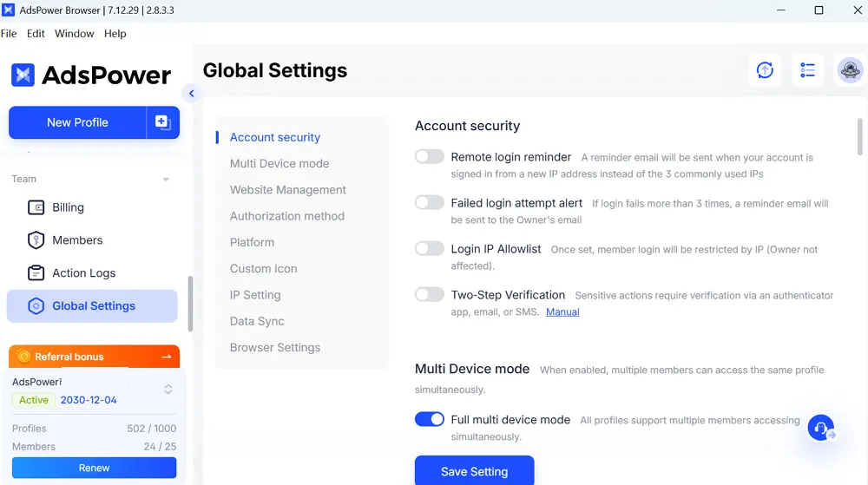The image size is (868, 485).
Task: Open the user avatar menu
Action: coord(851,70)
